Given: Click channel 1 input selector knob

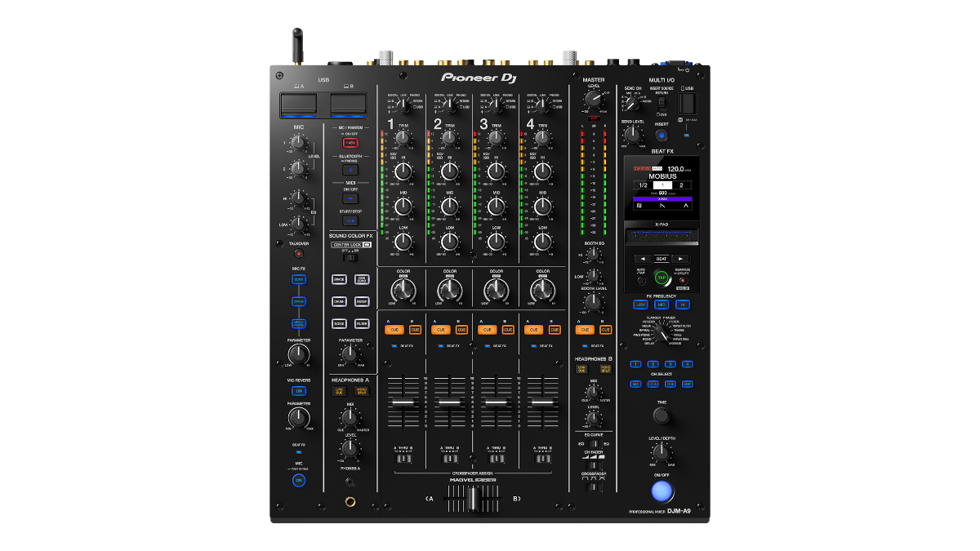Looking at the screenshot, I should point(403,104).
